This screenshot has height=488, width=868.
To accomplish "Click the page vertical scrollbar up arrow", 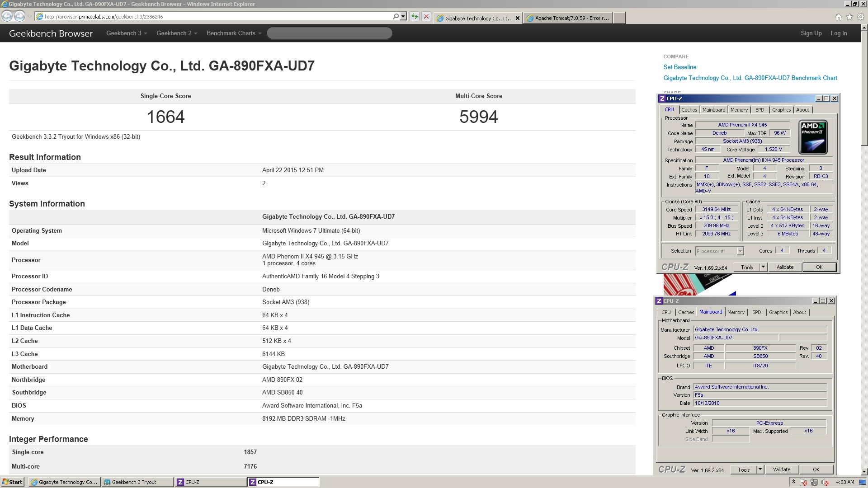I will click(x=864, y=28).
